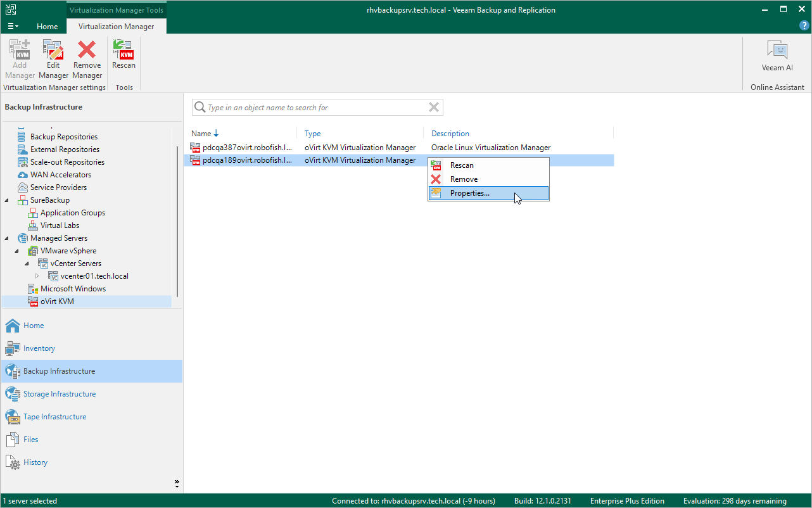This screenshot has height=508, width=812.
Task: Select Microsoft Windows in the tree
Action: tap(73, 289)
